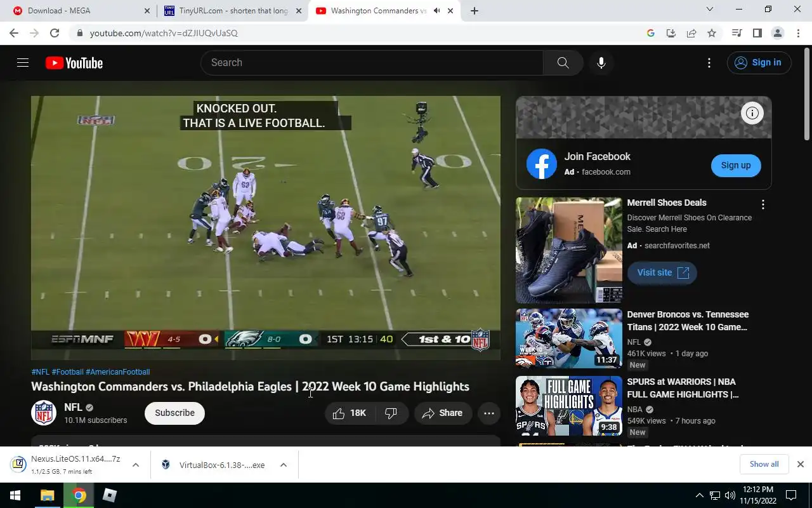
Task: Subscribe to the NFL channel
Action: coord(174,413)
